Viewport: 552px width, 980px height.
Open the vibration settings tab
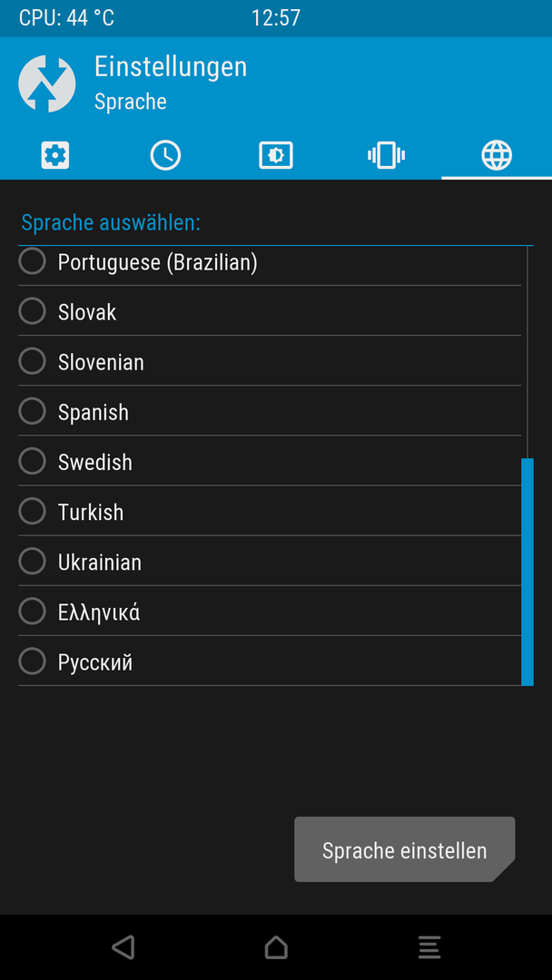coord(387,154)
